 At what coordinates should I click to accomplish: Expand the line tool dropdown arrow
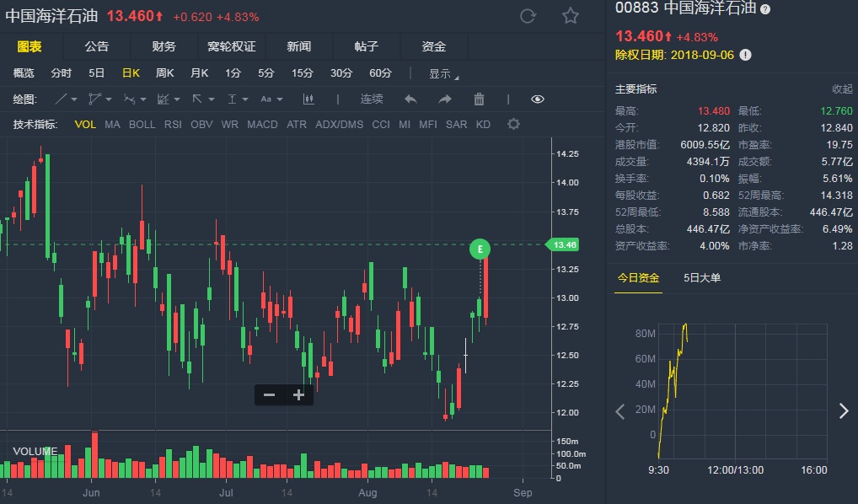[x=74, y=99]
